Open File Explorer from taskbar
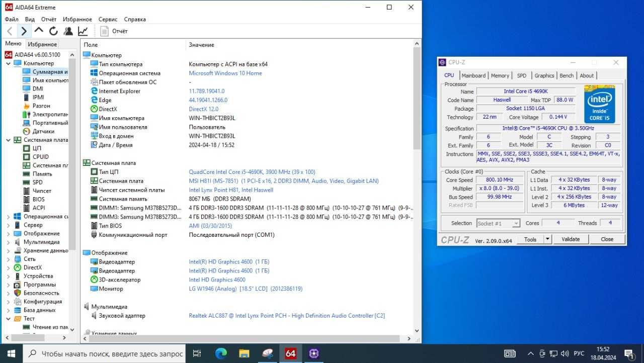 pos(244,353)
